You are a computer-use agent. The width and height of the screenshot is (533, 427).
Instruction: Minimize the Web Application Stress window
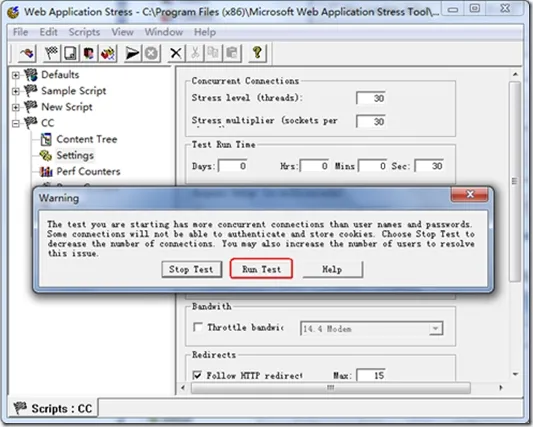[453, 10]
